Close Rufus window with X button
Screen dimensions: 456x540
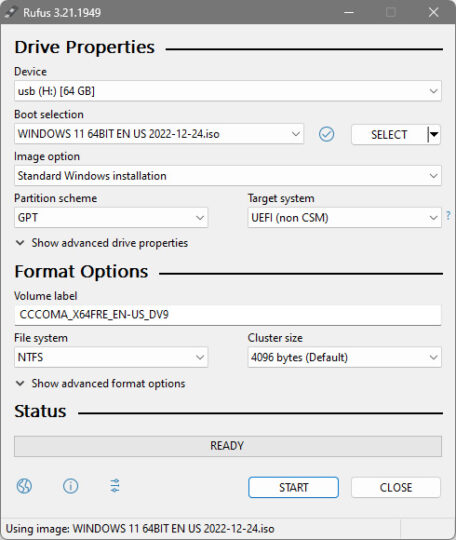coord(434,12)
